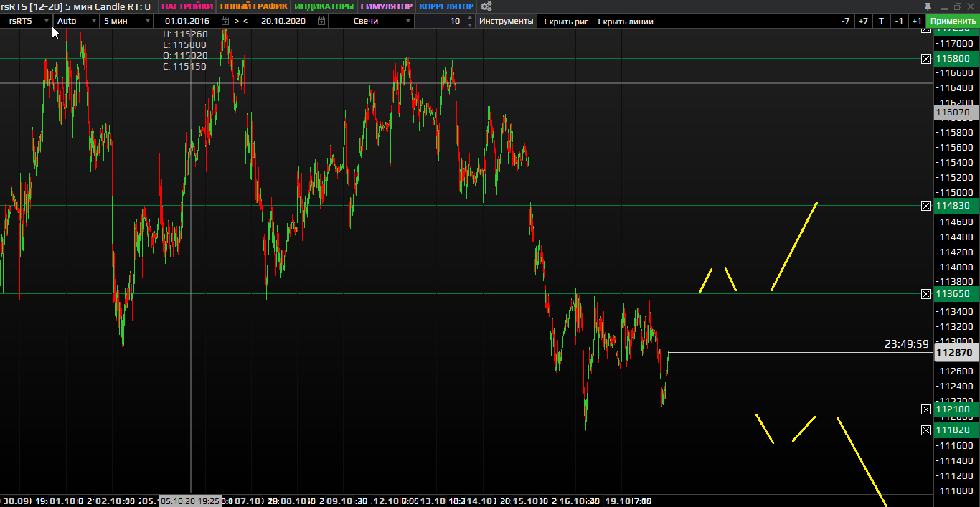
Task: Open the start date calendar picker
Action: point(225,21)
